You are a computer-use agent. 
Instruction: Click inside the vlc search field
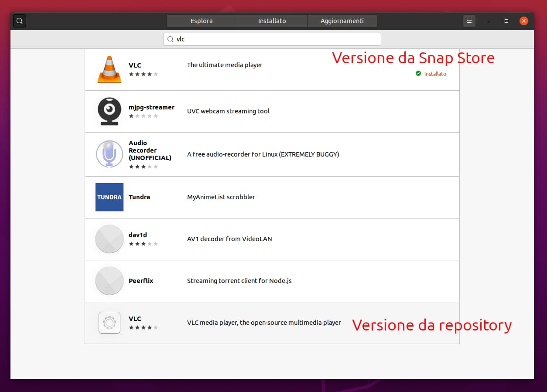272,39
